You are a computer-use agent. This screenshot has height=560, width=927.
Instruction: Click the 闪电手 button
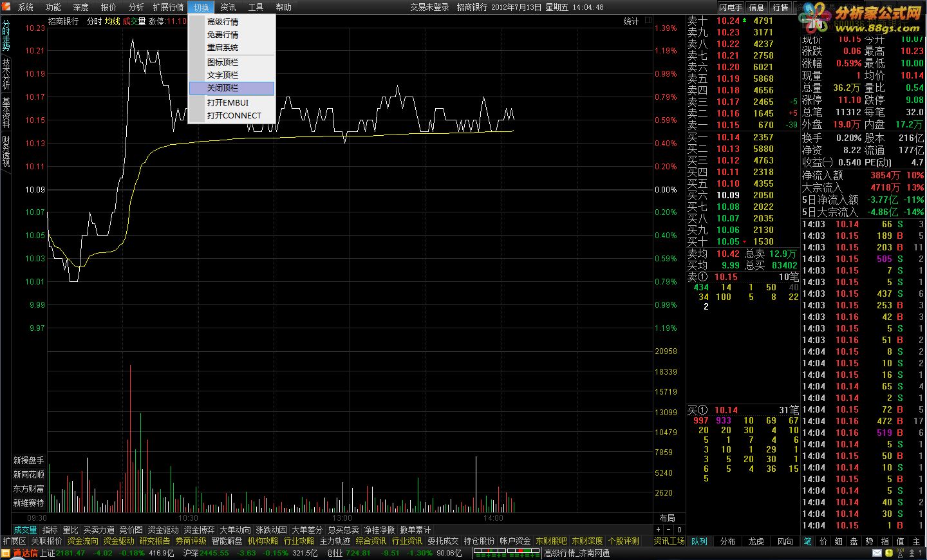tap(731, 7)
